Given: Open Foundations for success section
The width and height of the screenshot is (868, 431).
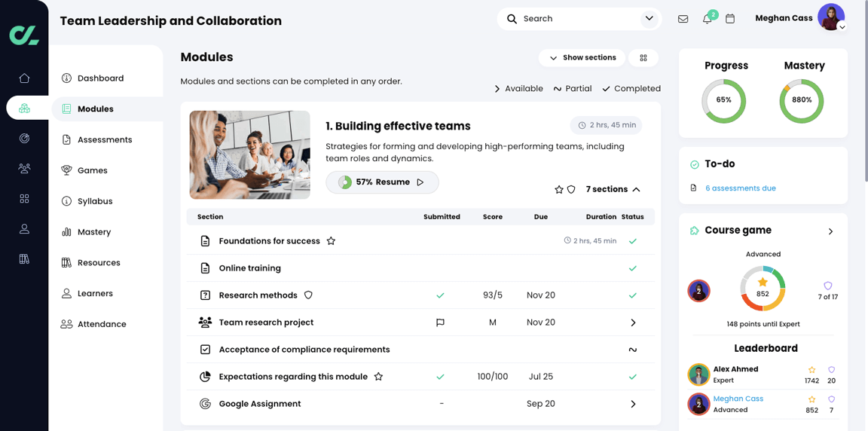Looking at the screenshot, I should [x=270, y=240].
